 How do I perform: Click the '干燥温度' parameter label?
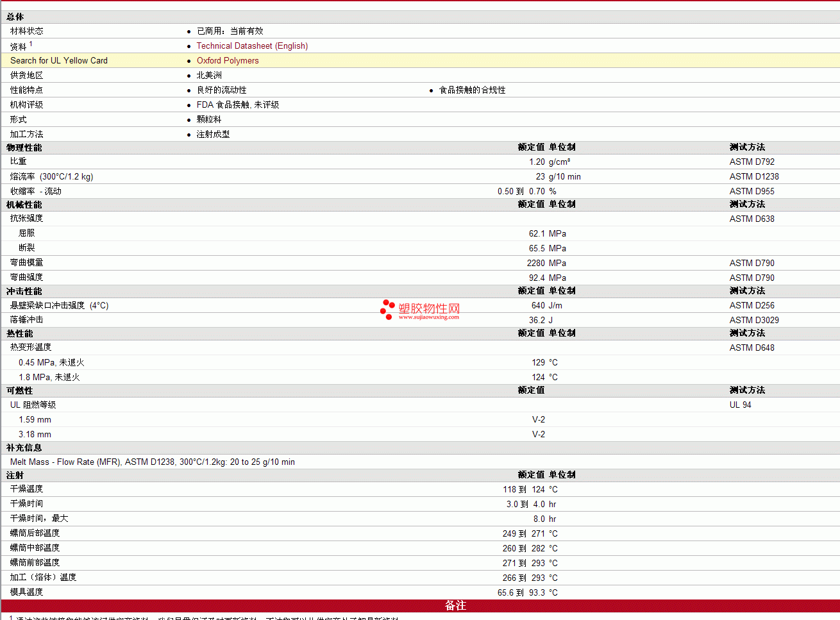pos(27,489)
